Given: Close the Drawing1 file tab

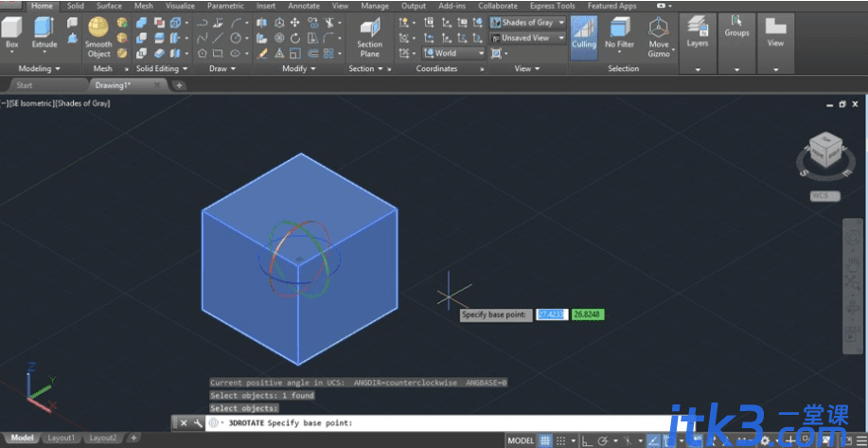Looking at the screenshot, I should point(157,85).
